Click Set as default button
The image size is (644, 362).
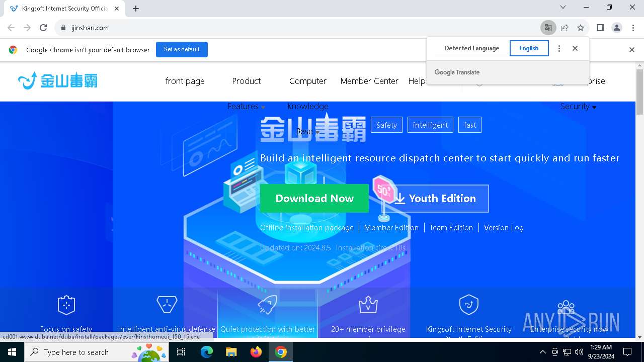click(182, 49)
